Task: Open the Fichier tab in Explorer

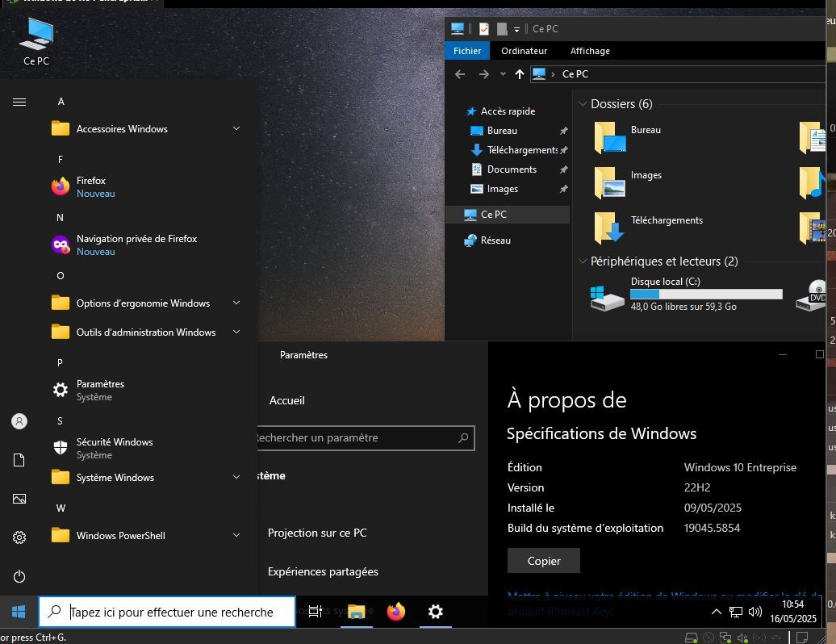Action: point(467,51)
